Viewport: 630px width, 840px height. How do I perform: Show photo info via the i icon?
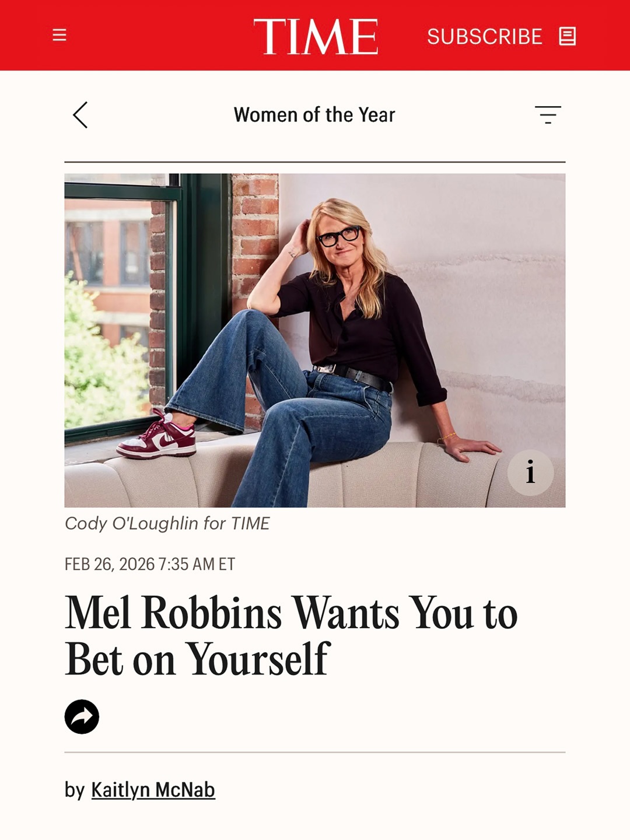pos(530,473)
